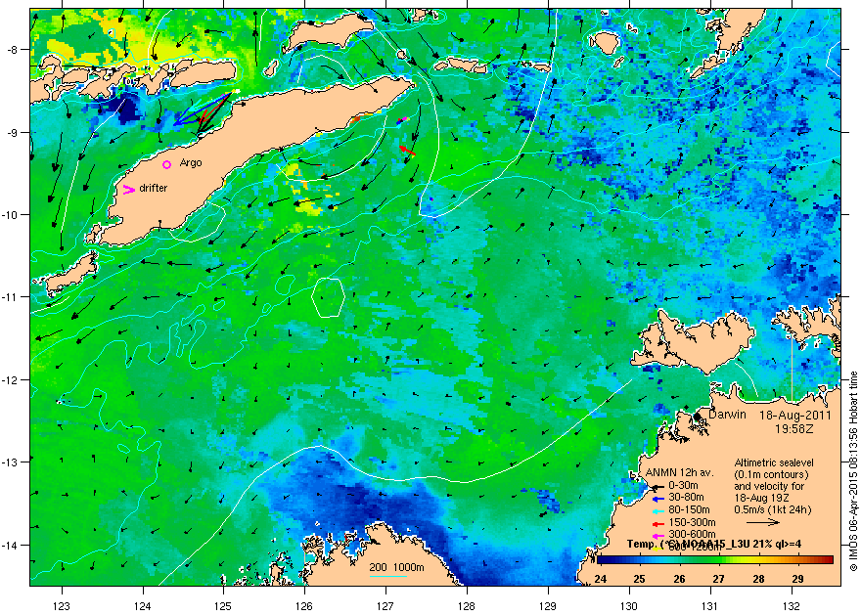Click the 28 color bar tick label
The image size is (861, 616).
coord(758,579)
